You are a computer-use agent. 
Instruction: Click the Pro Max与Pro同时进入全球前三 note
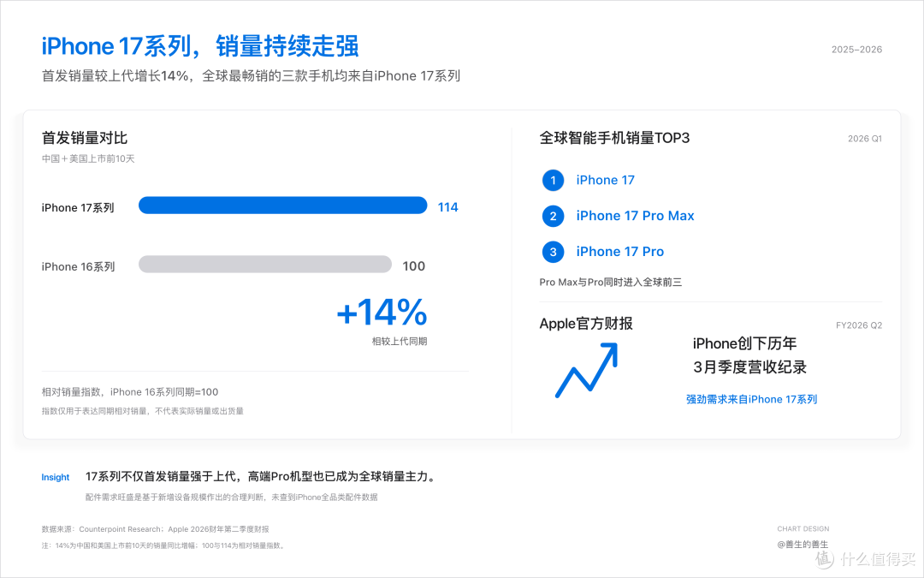pyautogui.click(x=611, y=283)
